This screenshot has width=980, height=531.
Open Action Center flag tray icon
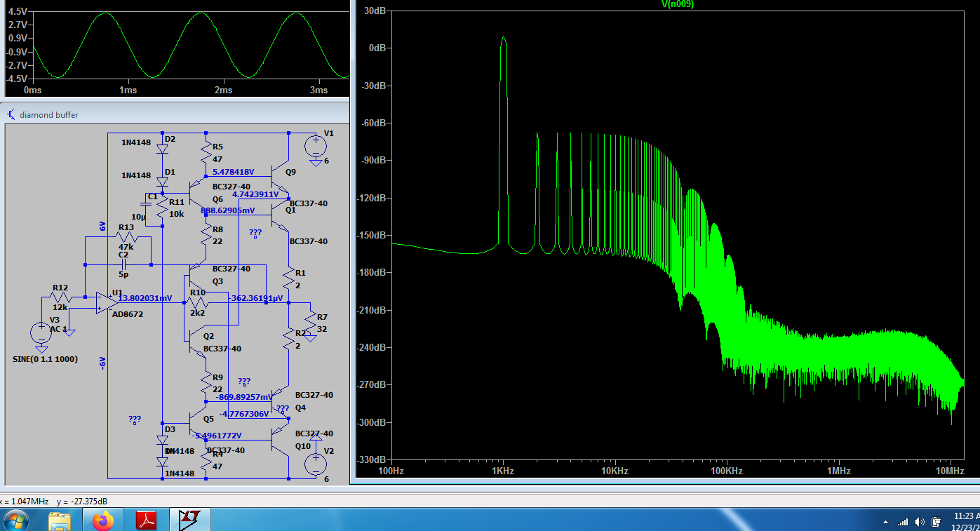935,522
